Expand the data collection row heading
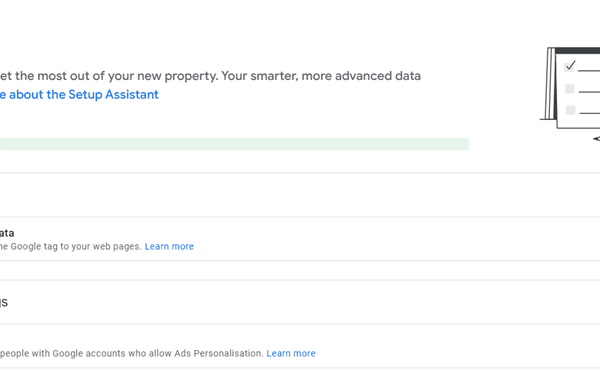 tap(7, 233)
